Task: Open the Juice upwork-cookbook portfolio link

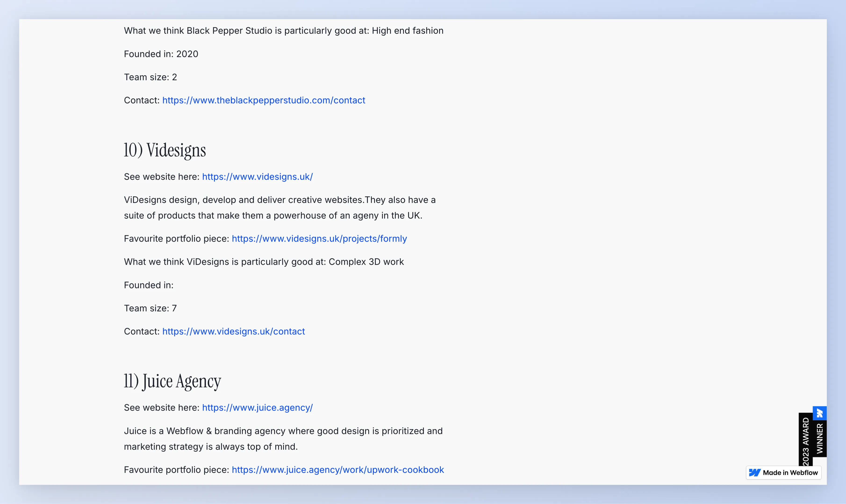Action: point(338,470)
